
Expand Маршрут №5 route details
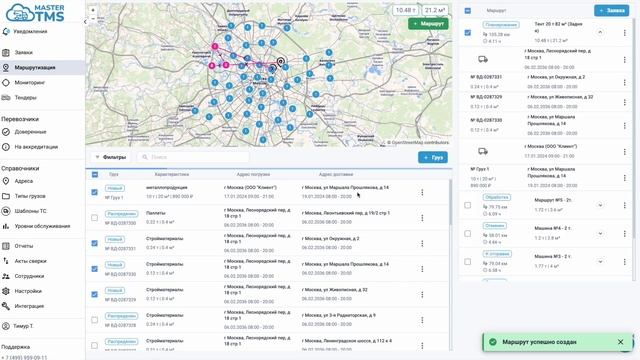[600, 205]
